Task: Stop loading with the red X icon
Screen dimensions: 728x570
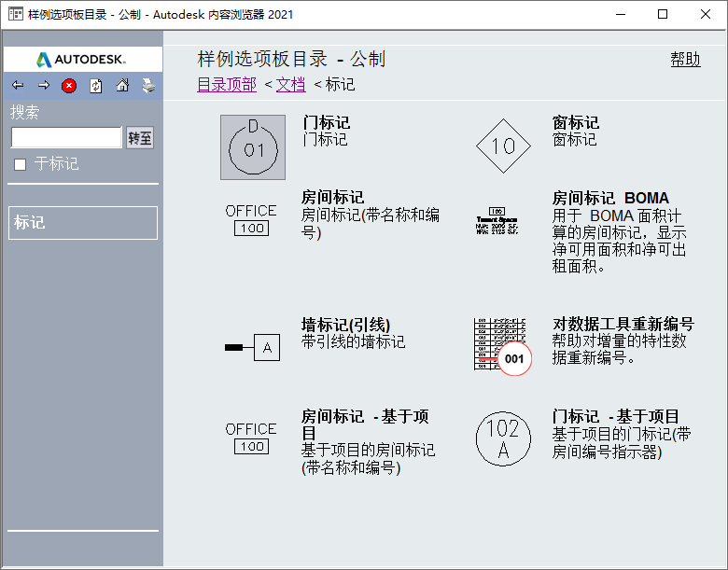Action: click(x=69, y=86)
